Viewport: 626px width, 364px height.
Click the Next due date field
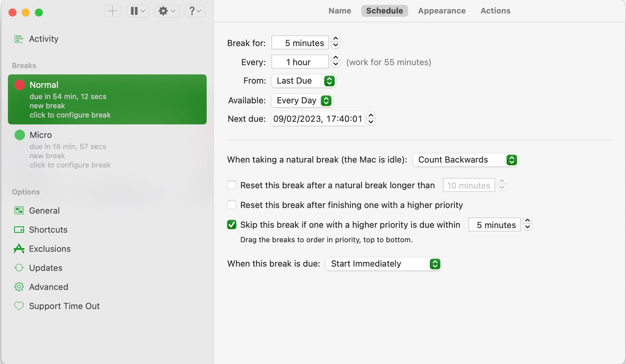318,119
